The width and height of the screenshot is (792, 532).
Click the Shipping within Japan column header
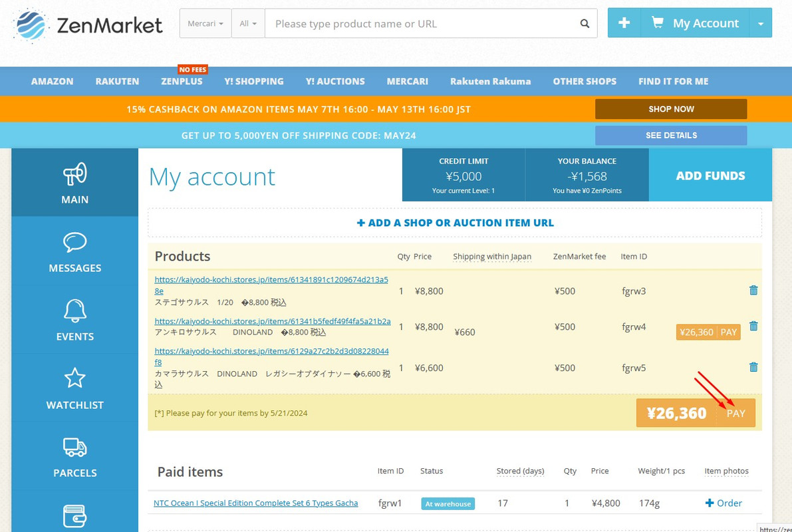tap(492, 257)
